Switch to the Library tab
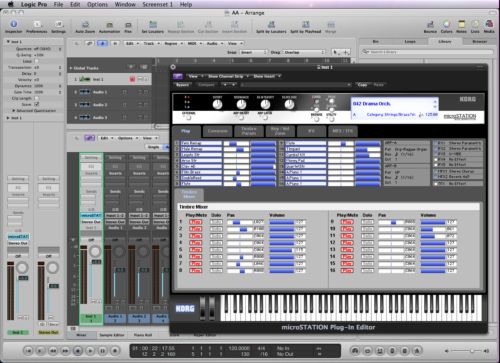500x363 pixels. [445, 42]
